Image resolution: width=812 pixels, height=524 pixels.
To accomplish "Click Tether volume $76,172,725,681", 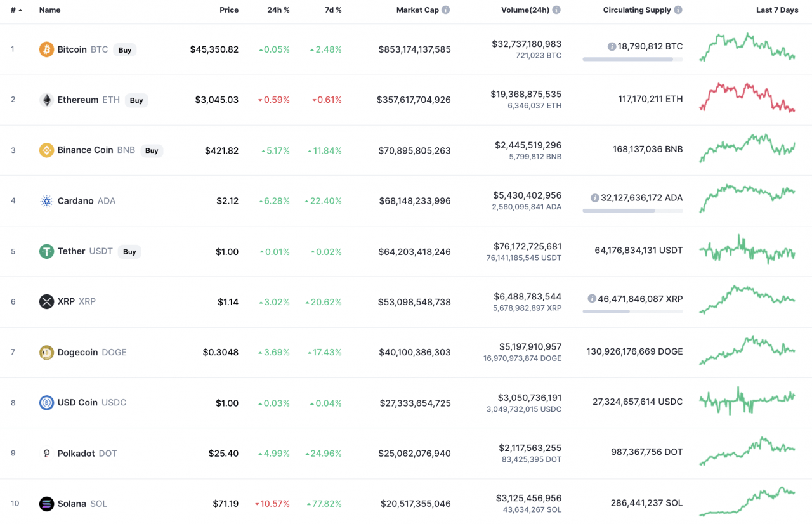I will (x=528, y=246).
